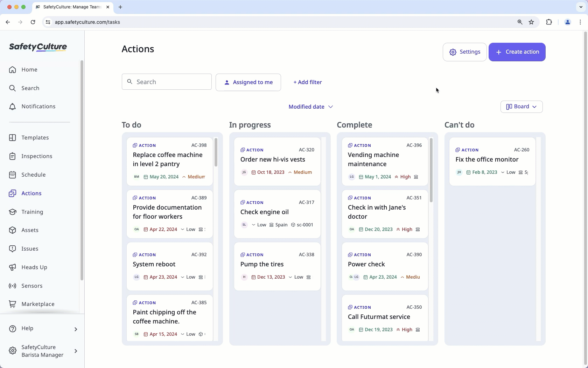Click sc-0001 asset tag on Check engine oil
The height and width of the screenshot is (368, 588).
(302, 225)
